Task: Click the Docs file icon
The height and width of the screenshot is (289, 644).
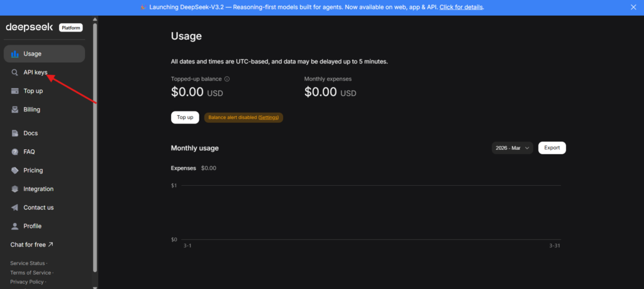Action: tap(14, 133)
